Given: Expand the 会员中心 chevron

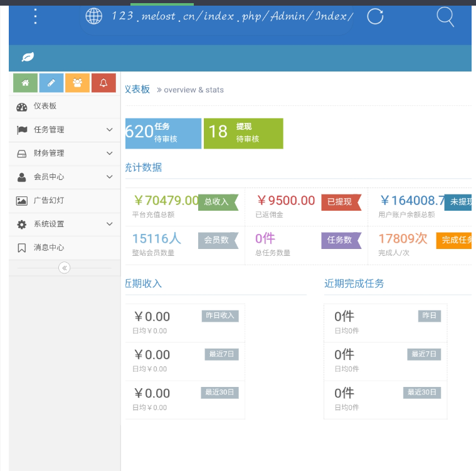Looking at the screenshot, I should click(110, 177).
